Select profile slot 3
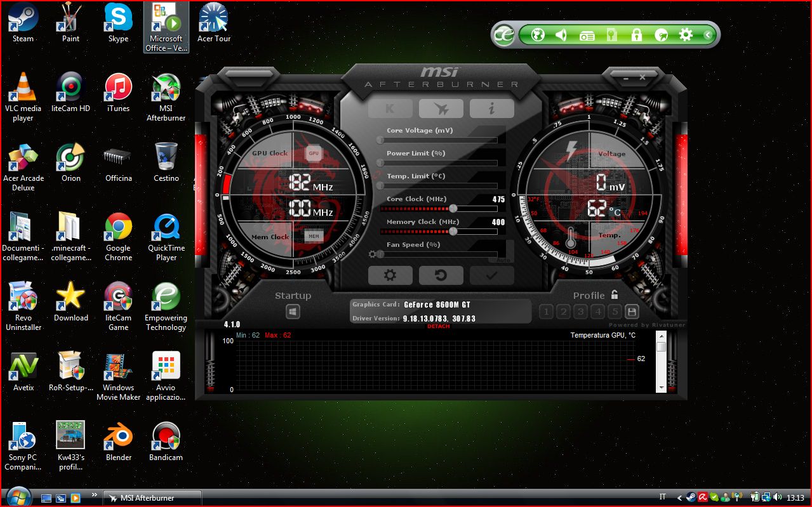 [580, 312]
